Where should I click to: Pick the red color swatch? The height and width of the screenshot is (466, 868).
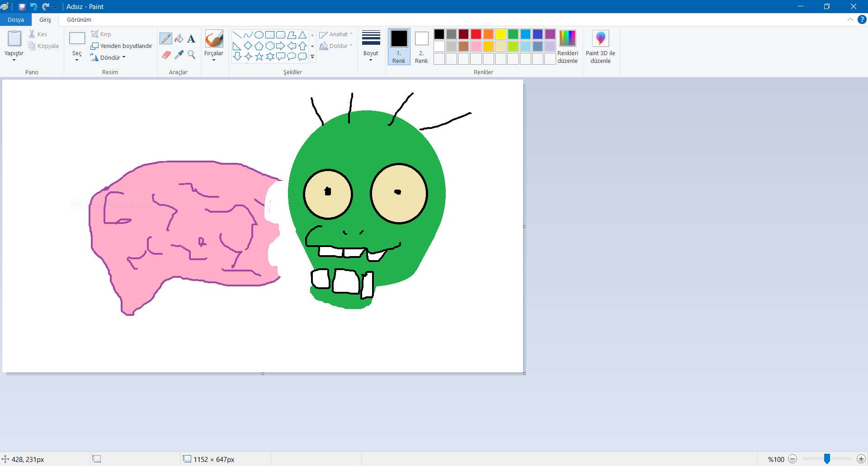coord(476,34)
